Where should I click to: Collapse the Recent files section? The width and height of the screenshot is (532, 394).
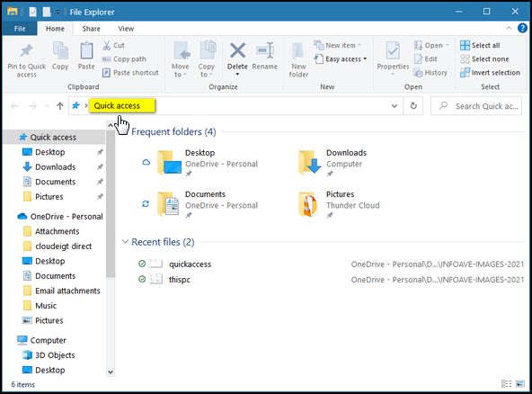(125, 241)
